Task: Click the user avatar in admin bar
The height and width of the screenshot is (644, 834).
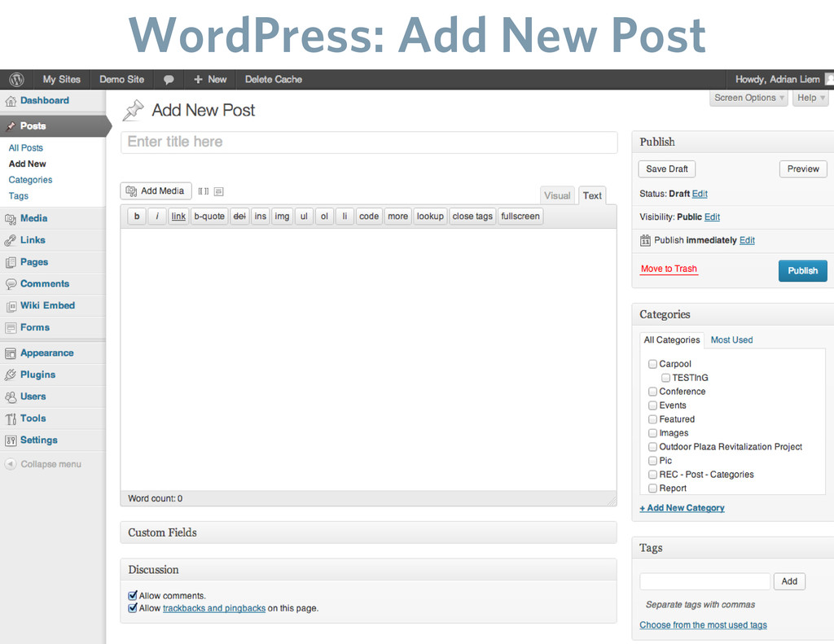Action: pyautogui.click(x=829, y=79)
